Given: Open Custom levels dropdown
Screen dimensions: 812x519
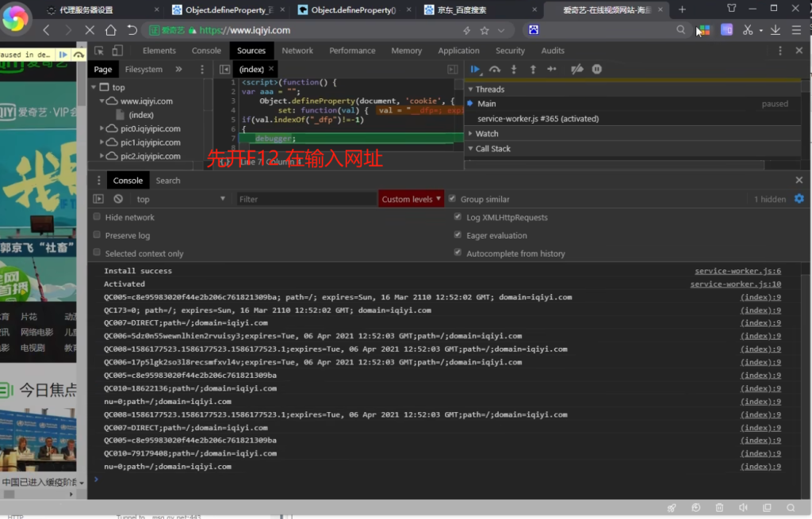Looking at the screenshot, I should coord(412,199).
